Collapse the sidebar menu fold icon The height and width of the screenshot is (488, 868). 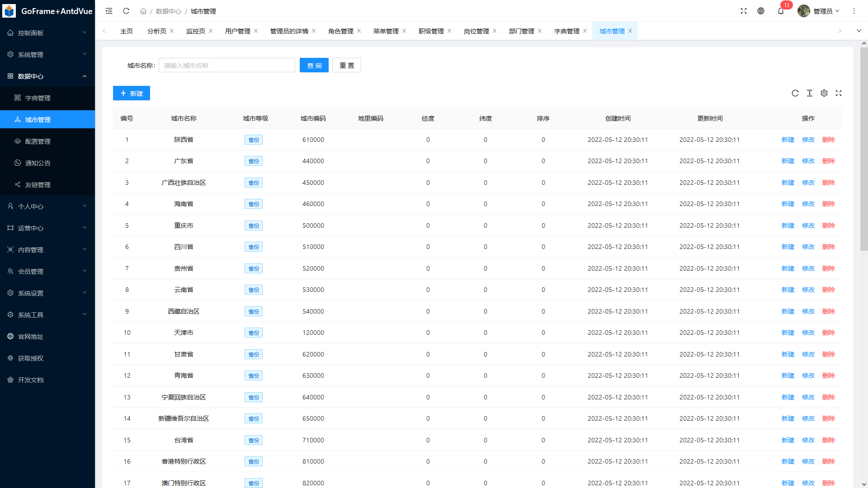pos(109,11)
